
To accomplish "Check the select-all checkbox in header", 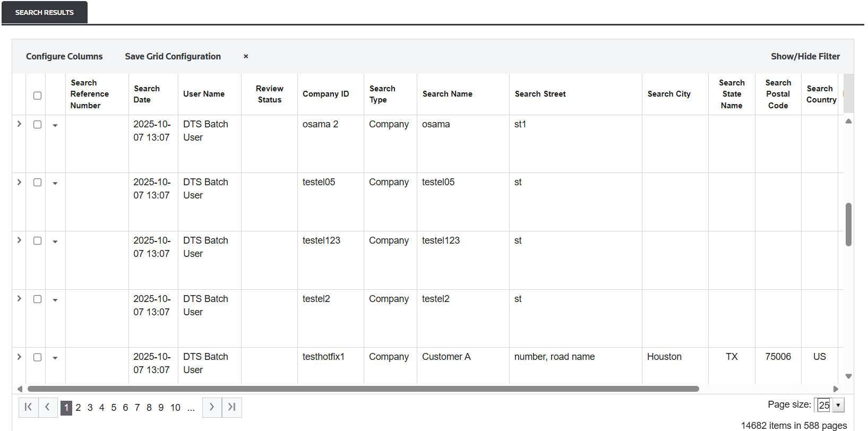I will click(37, 96).
